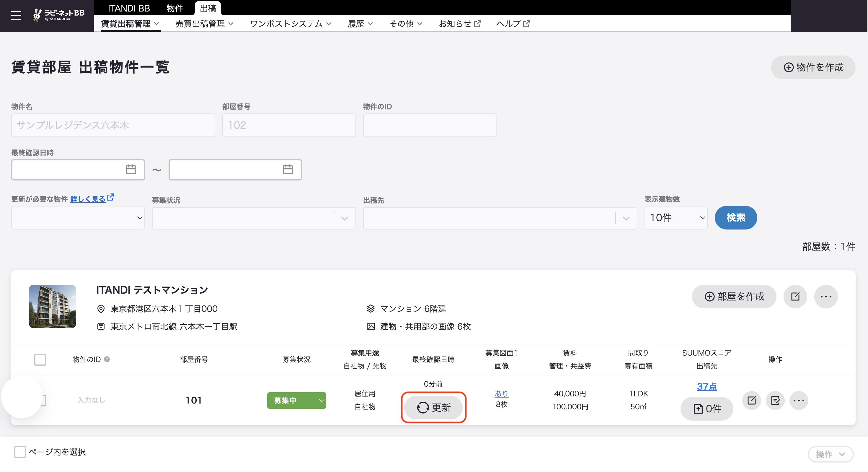This screenshot has width=868, height=472.
Task: Click the image icon by 建物・共用部の画像
Action: (x=370, y=326)
